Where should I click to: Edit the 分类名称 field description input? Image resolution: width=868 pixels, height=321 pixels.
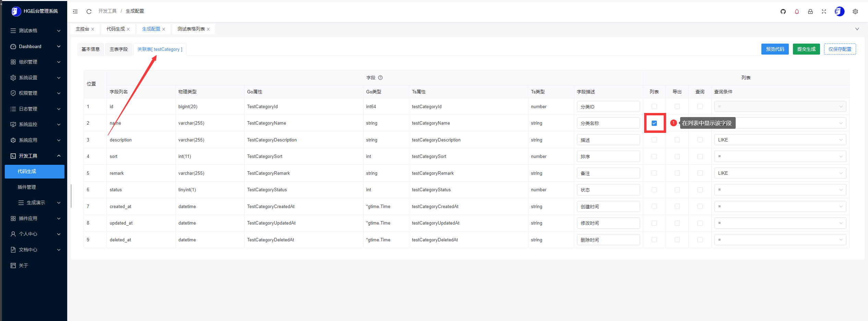pos(608,123)
